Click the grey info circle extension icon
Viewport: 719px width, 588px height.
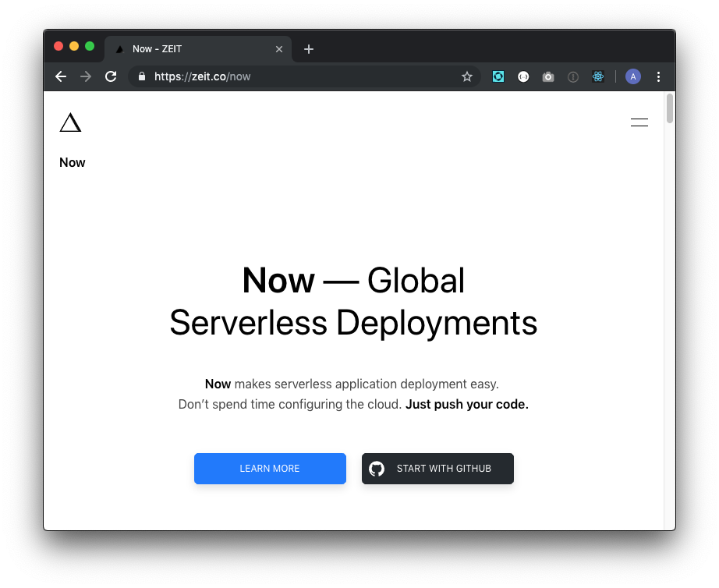[572, 76]
